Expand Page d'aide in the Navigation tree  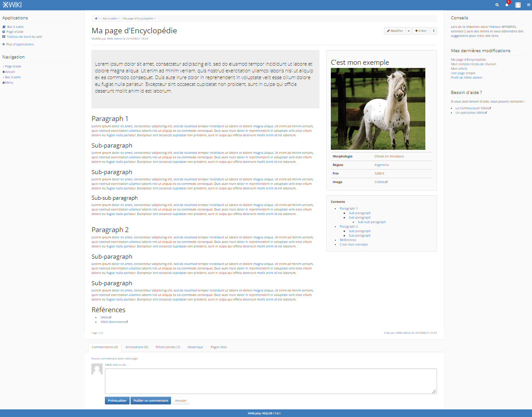tap(4, 67)
